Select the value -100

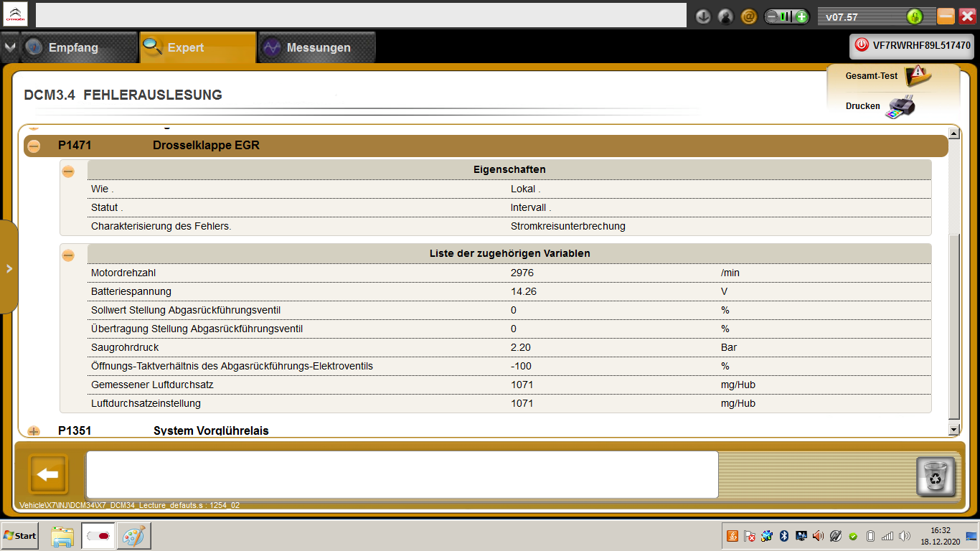coord(521,366)
